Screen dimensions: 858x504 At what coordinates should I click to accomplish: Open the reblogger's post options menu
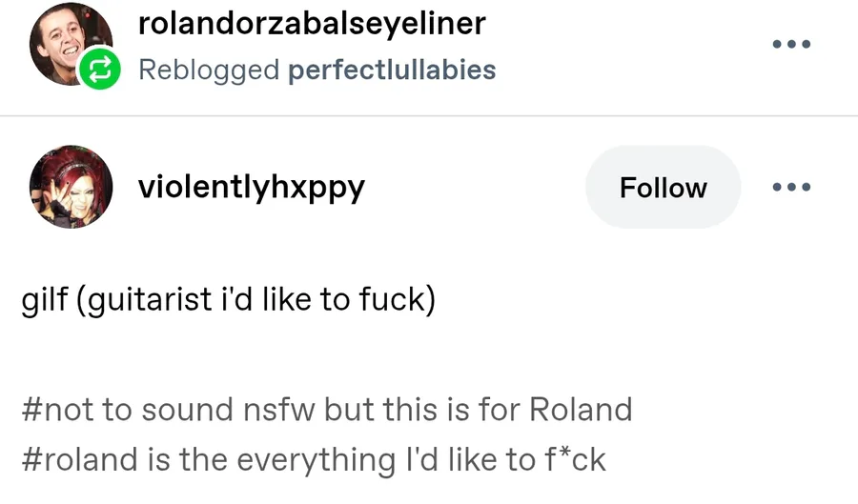click(x=791, y=44)
